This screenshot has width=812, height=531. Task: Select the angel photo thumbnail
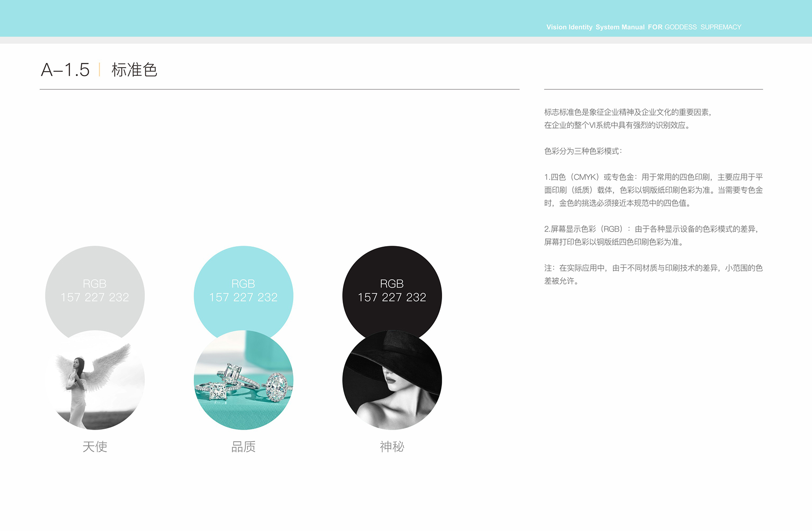pyautogui.click(x=95, y=380)
